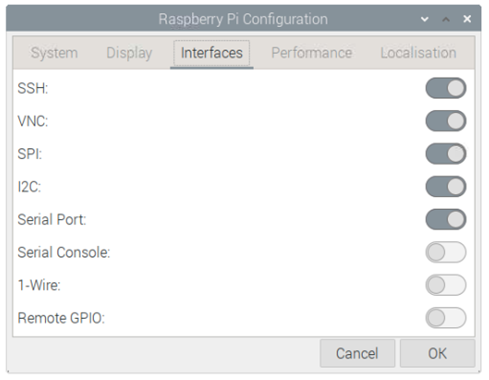Minimize the window using the down chevron icon
The width and height of the screenshot is (489, 380).
click(425, 19)
